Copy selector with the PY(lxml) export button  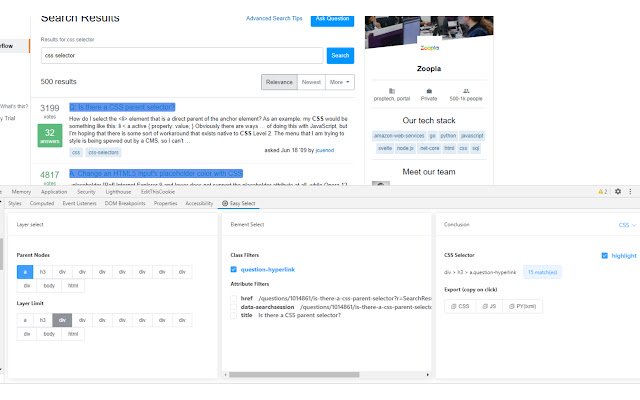(522, 306)
